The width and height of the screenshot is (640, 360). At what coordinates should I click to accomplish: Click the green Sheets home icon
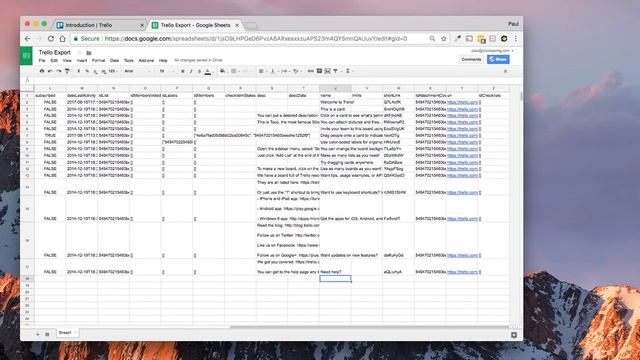27,56
